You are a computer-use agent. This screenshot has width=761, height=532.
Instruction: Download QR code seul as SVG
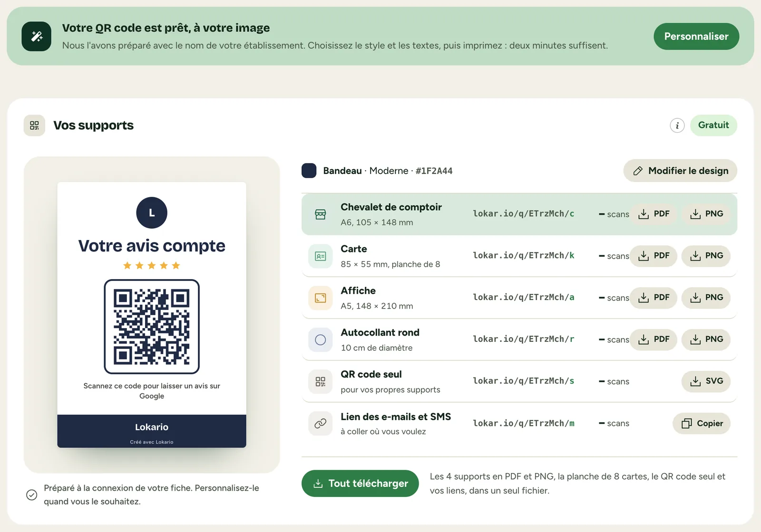click(x=706, y=381)
